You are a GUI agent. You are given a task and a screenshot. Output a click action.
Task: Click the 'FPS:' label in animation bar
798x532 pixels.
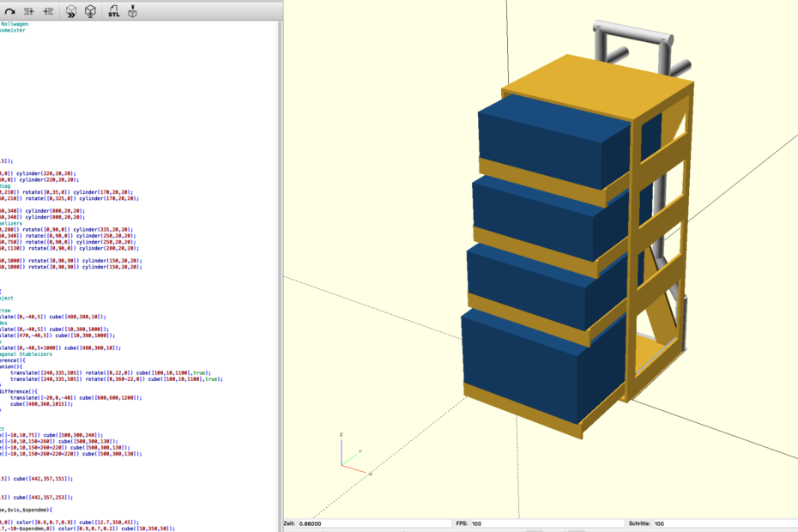click(x=462, y=523)
